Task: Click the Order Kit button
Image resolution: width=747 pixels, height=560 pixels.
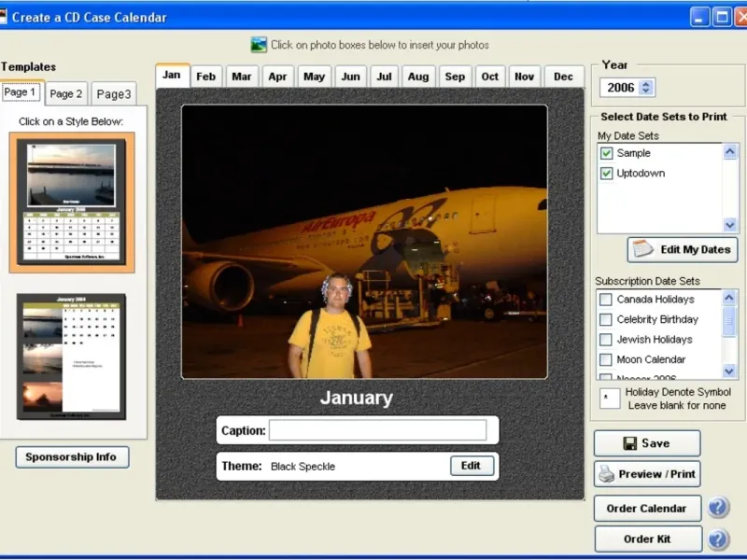Action: click(x=648, y=539)
